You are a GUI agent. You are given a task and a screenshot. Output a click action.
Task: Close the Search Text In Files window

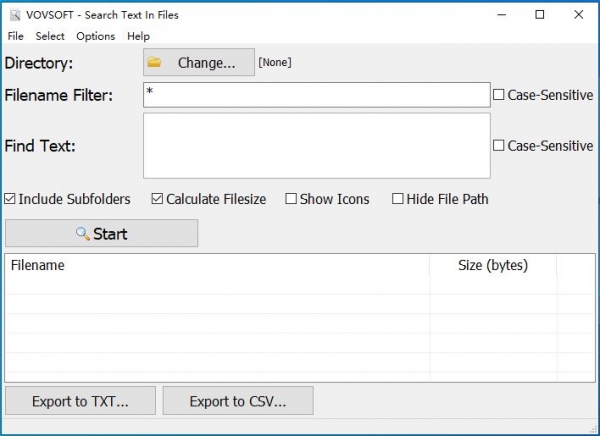pos(579,15)
